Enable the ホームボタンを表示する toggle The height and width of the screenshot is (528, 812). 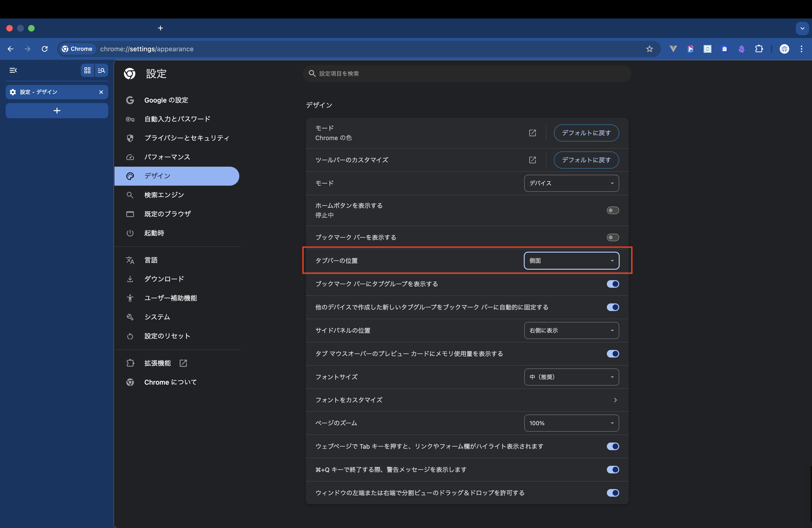pos(613,210)
